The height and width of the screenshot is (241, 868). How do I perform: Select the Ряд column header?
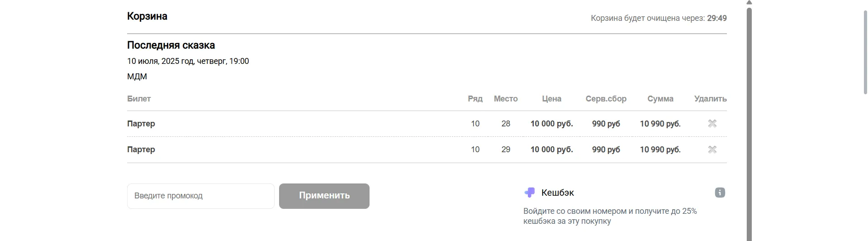click(x=475, y=99)
